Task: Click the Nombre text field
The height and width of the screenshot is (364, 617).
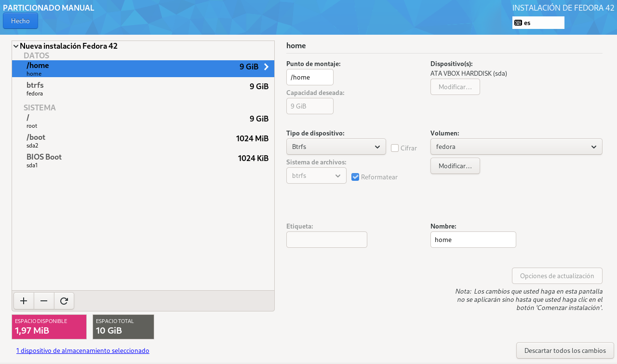Action: [472, 240]
